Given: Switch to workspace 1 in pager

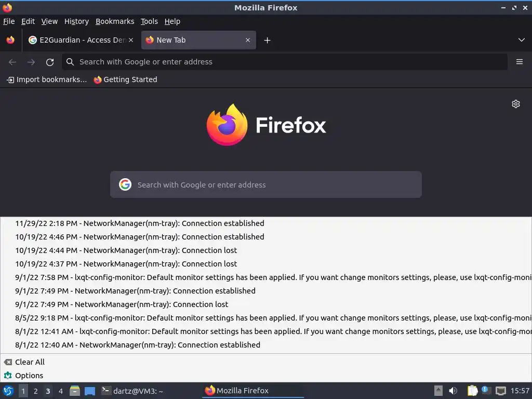Looking at the screenshot, I should (x=23, y=391).
